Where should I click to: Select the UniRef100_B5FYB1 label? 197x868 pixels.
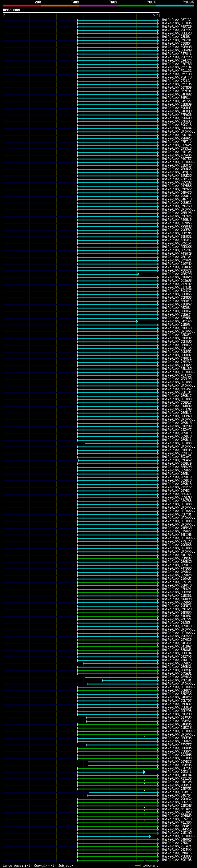tap(176, 515)
